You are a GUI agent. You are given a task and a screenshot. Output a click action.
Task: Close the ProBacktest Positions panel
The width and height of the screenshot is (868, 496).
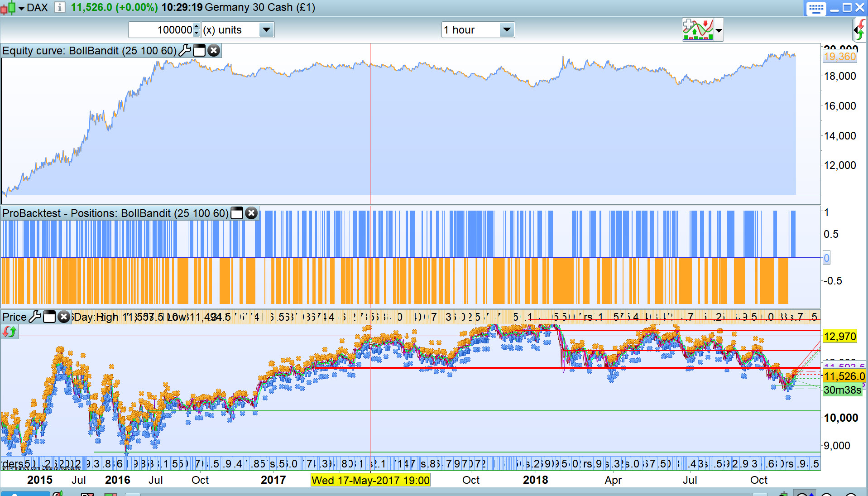(251, 213)
